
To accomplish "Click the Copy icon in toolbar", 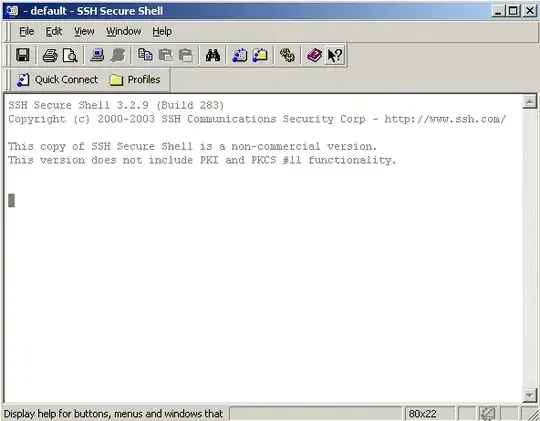I will 145,55.
